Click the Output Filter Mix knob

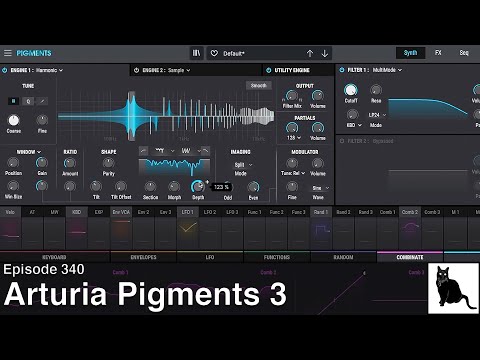[x=292, y=96]
